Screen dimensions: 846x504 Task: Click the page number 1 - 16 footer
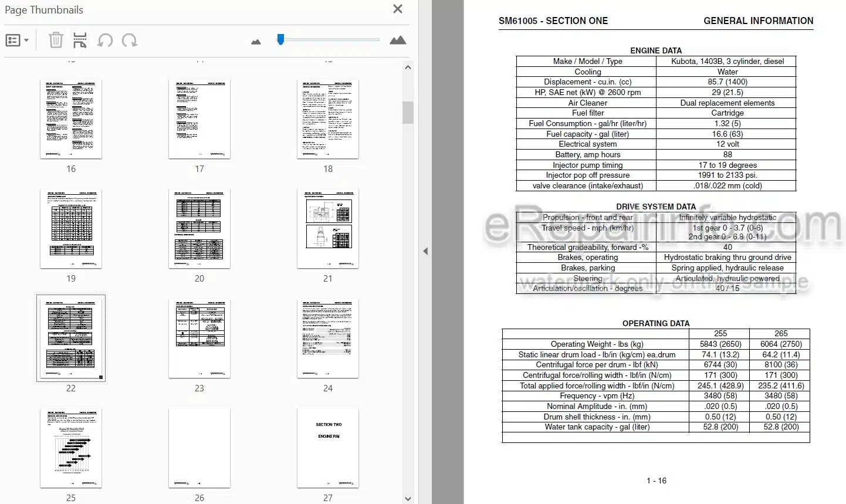(657, 481)
